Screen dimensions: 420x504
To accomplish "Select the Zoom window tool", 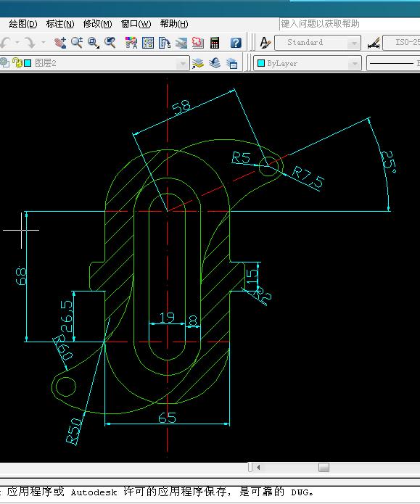I will [x=94, y=43].
